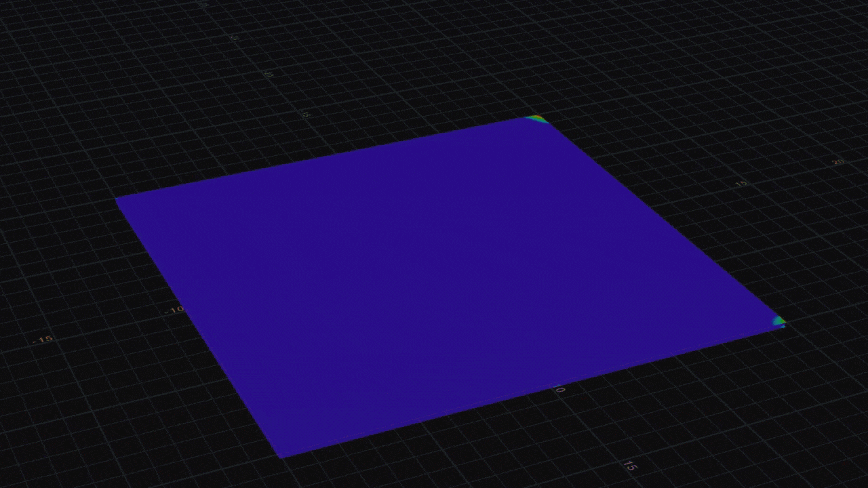
Task: Click the "20" grid axis label
Action: point(838,162)
